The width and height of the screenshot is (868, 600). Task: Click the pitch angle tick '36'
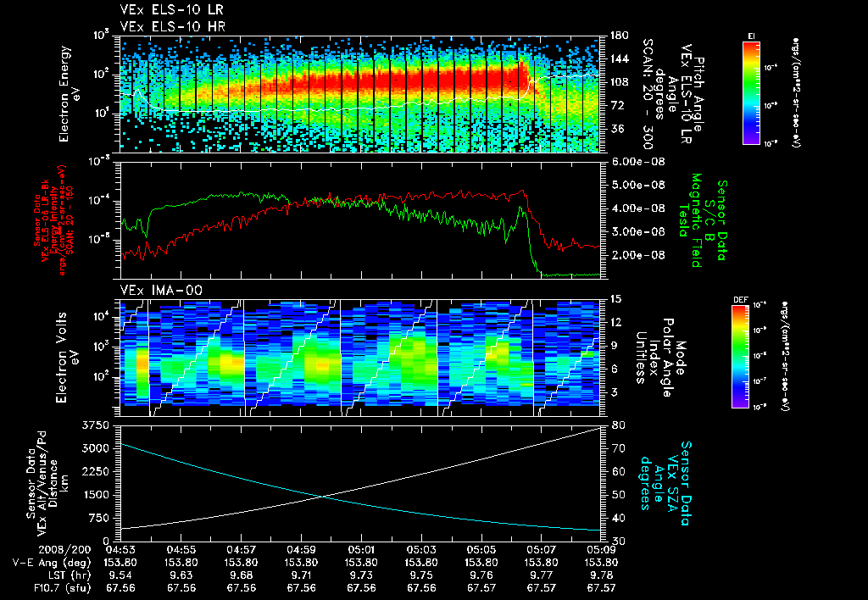[617, 129]
